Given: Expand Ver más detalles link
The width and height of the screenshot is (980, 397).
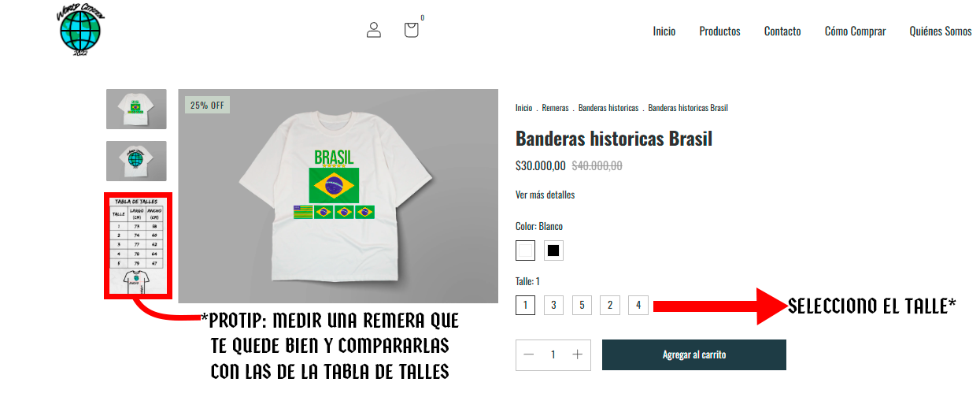Looking at the screenshot, I should pyautogui.click(x=545, y=195).
